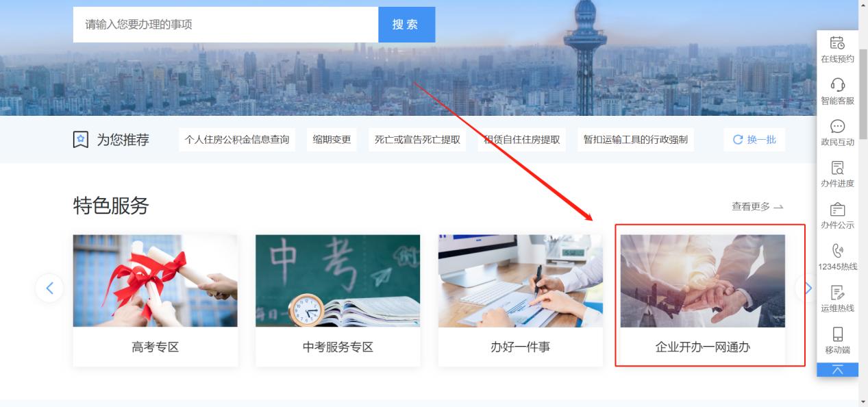Screen dimensions: 868x407
Task: Click the back-to-top arrow in sidebar
Action: pyautogui.click(x=837, y=369)
